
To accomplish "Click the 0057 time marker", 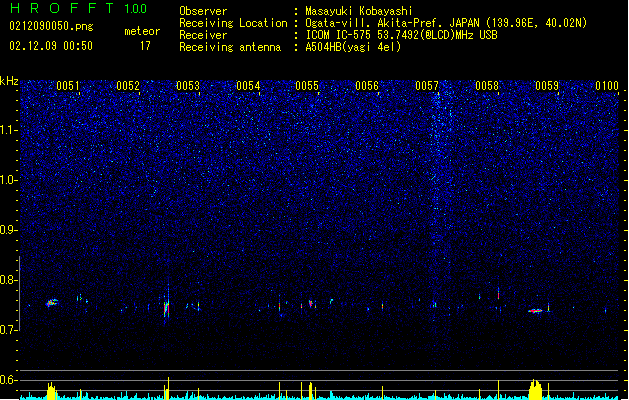I will 427,85.
